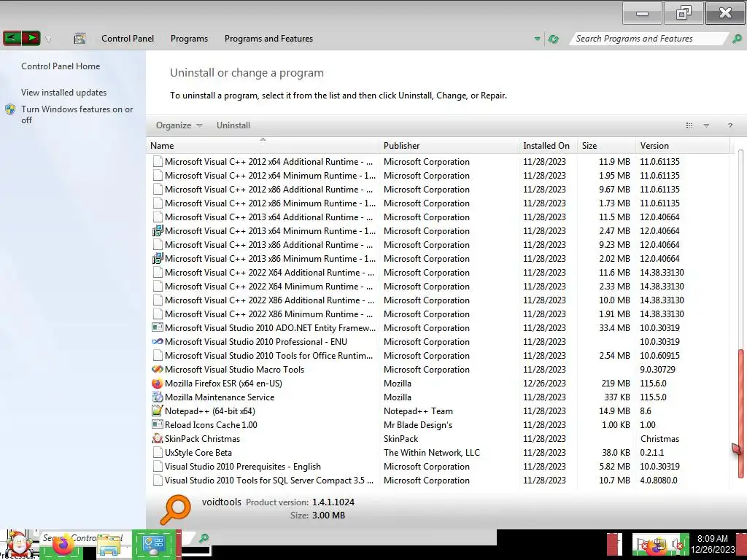This screenshot has height=560, width=747.
Task: Go forward using the green forward arrow
Action: coord(31,38)
